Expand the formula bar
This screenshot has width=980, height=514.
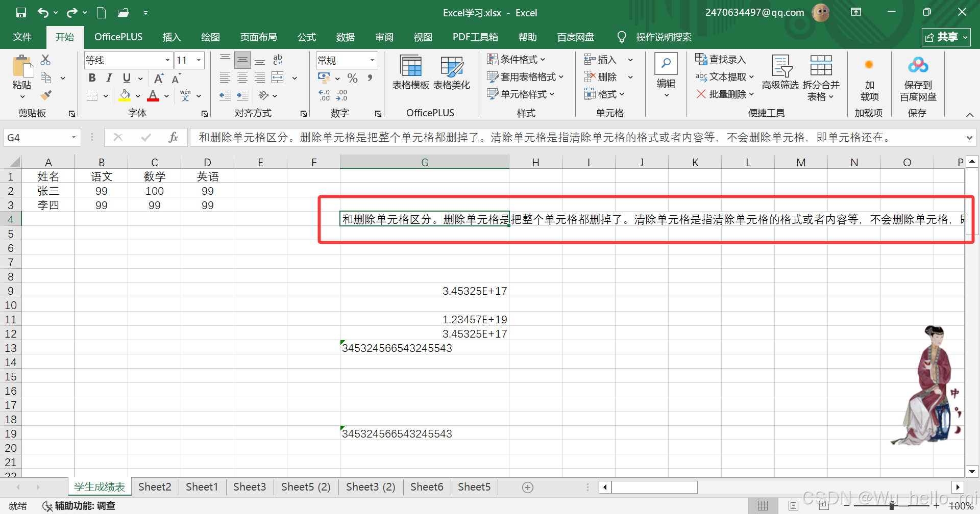click(969, 138)
